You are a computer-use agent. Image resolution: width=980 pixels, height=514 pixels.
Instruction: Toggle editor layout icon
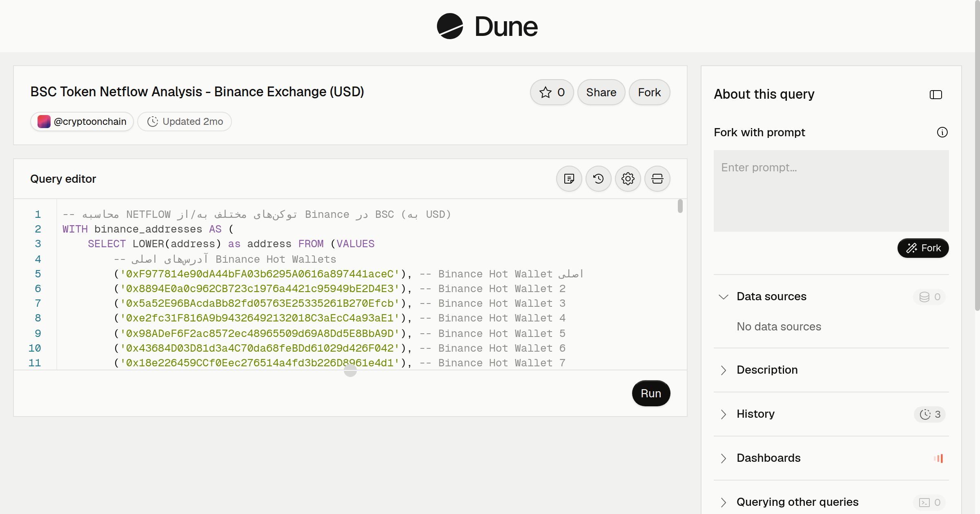(657, 179)
